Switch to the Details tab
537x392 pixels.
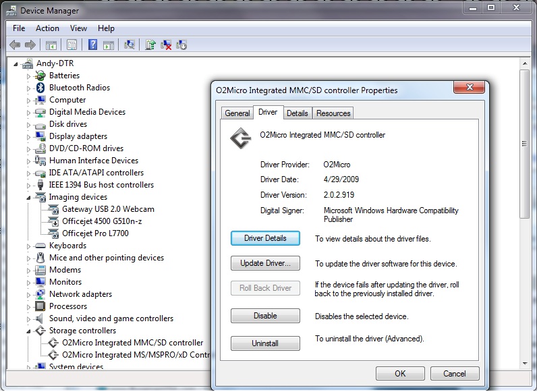(x=297, y=113)
